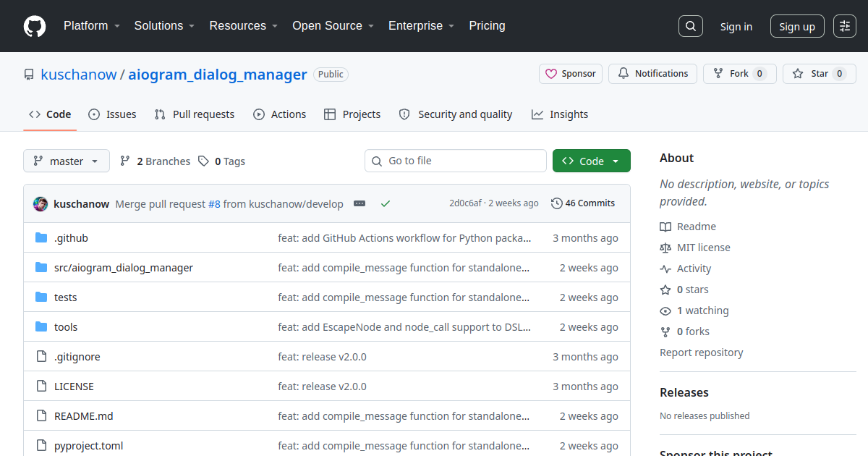View 0 stars link
868x456 pixels.
[x=684, y=290]
